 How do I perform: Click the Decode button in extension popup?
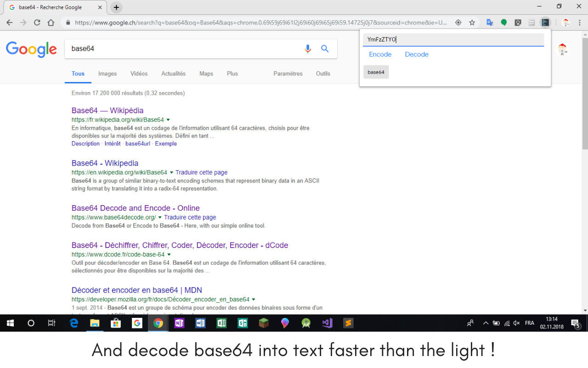[417, 54]
